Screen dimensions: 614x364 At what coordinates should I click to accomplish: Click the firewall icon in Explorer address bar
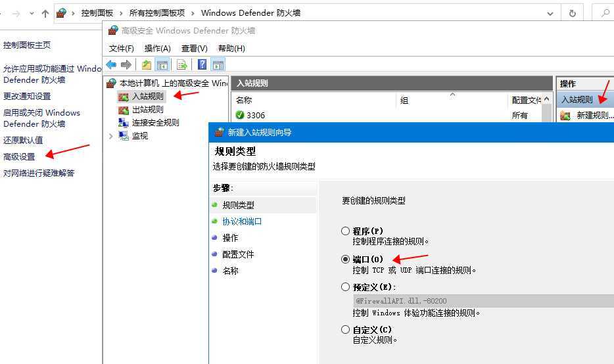pyautogui.click(x=61, y=13)
